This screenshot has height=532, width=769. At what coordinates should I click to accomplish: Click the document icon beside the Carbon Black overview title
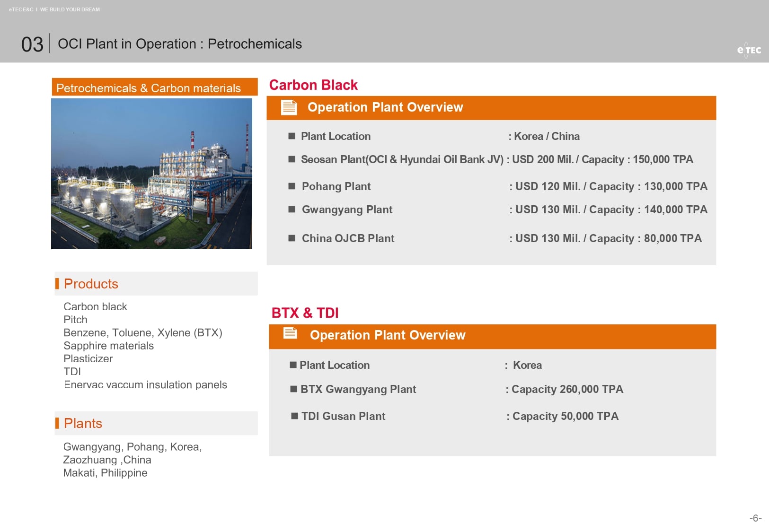(289, 107)
